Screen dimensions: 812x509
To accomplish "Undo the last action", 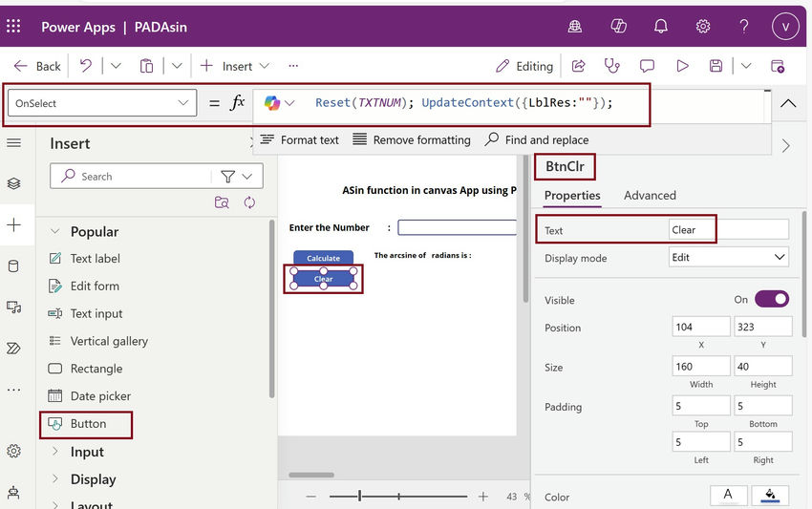I will pyautogui.click(x=86, y=66).
